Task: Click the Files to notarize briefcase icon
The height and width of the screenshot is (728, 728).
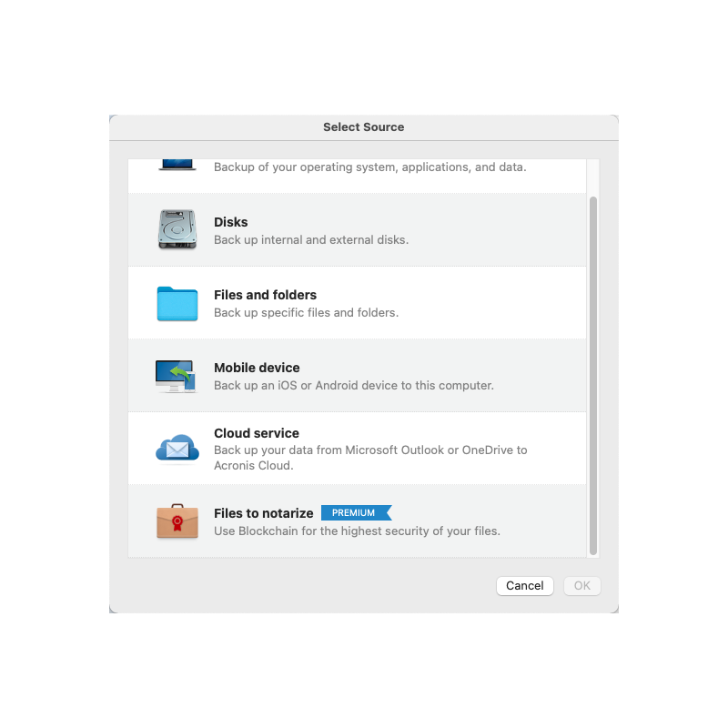Action: [x=177, y=521]
